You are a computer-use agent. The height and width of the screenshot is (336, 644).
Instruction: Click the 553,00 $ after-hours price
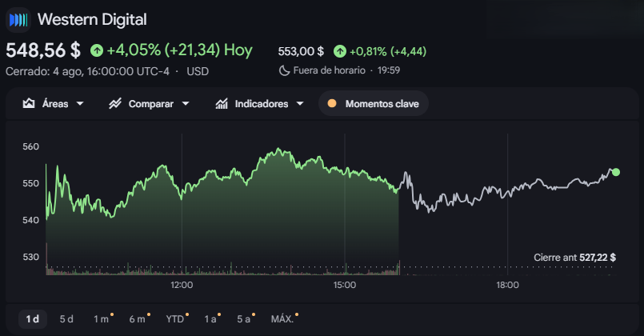click(301, 51)
